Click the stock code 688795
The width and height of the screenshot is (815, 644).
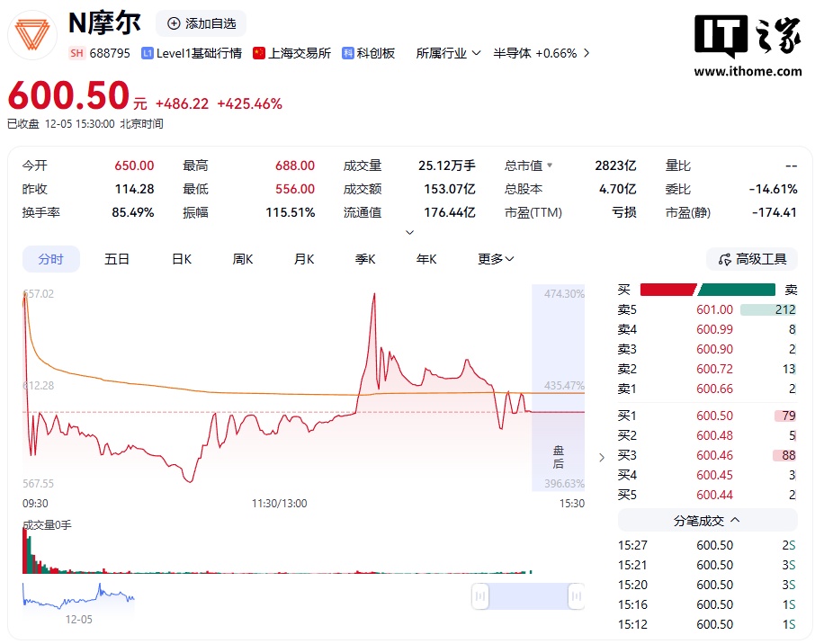point(110,53)
